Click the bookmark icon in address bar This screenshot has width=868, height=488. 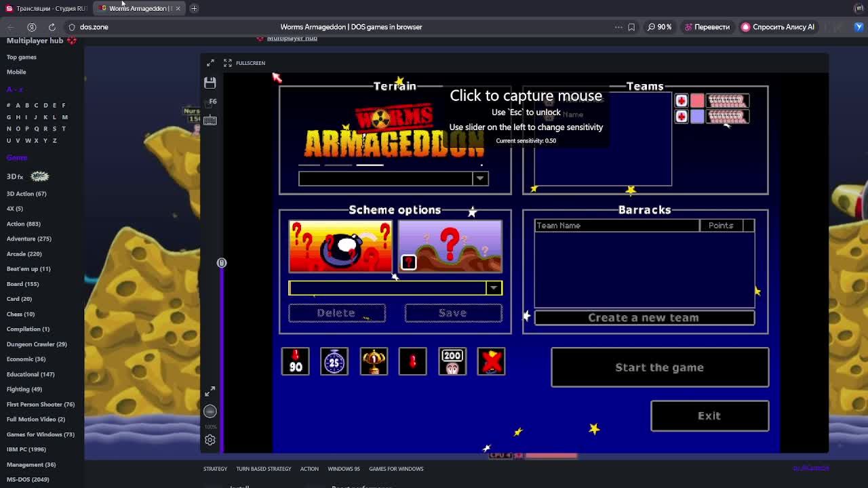pos(631,27)
